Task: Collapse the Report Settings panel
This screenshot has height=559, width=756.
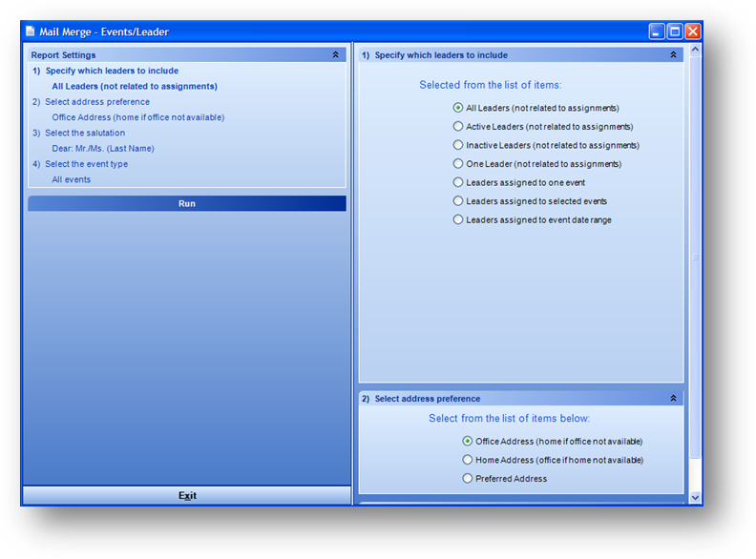Action: (x=336, y=55)
